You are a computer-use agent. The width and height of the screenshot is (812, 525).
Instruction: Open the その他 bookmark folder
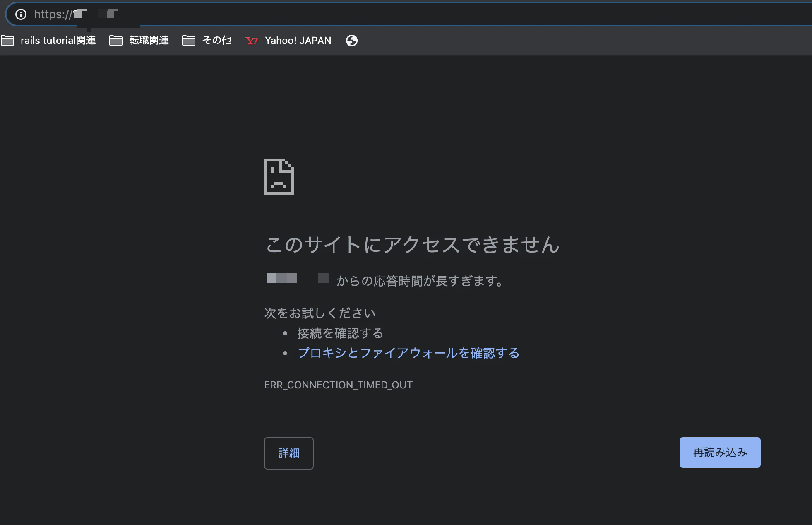pyautogui.click(x=207, y=41)
